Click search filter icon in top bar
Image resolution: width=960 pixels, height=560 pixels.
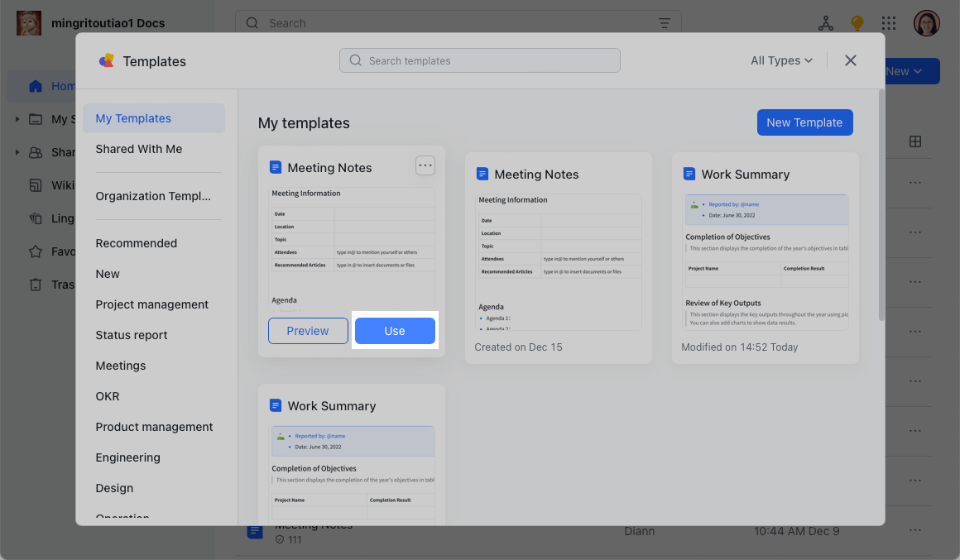coord(664,23)
